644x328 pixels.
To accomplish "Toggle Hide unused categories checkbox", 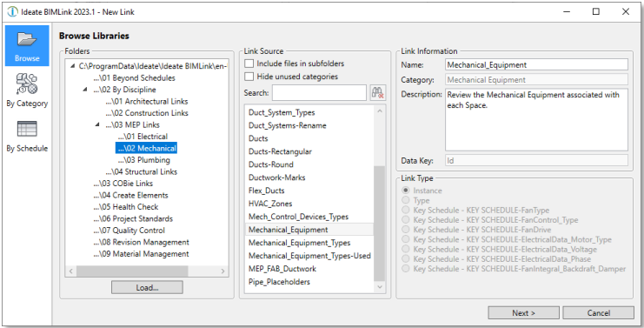I will coord(249,77).
